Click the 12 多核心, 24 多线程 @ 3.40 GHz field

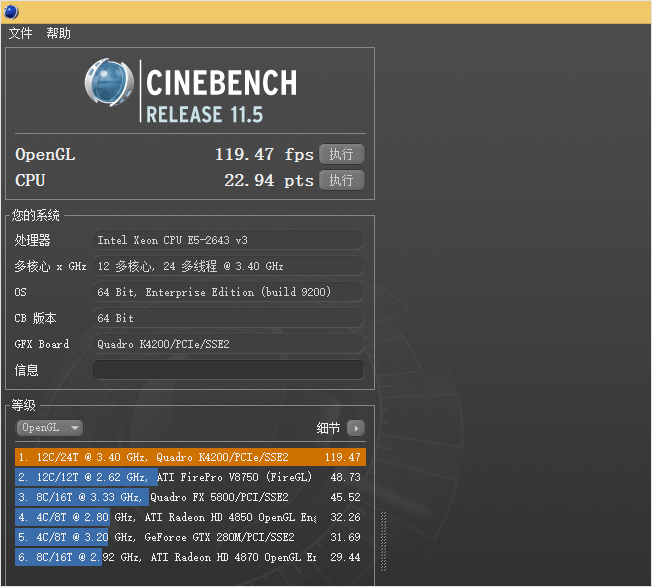coord(228,266)
